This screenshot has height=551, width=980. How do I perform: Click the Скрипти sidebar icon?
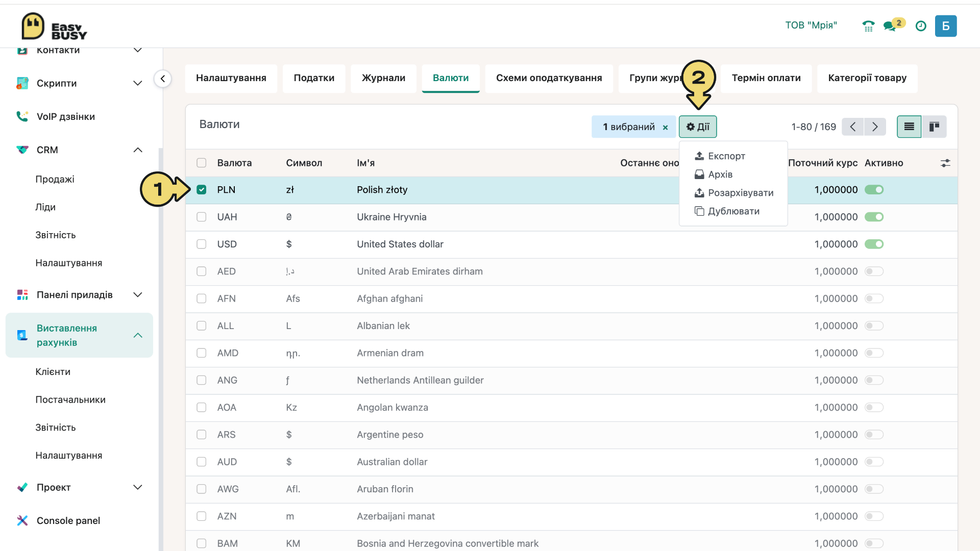coord(22,83)
